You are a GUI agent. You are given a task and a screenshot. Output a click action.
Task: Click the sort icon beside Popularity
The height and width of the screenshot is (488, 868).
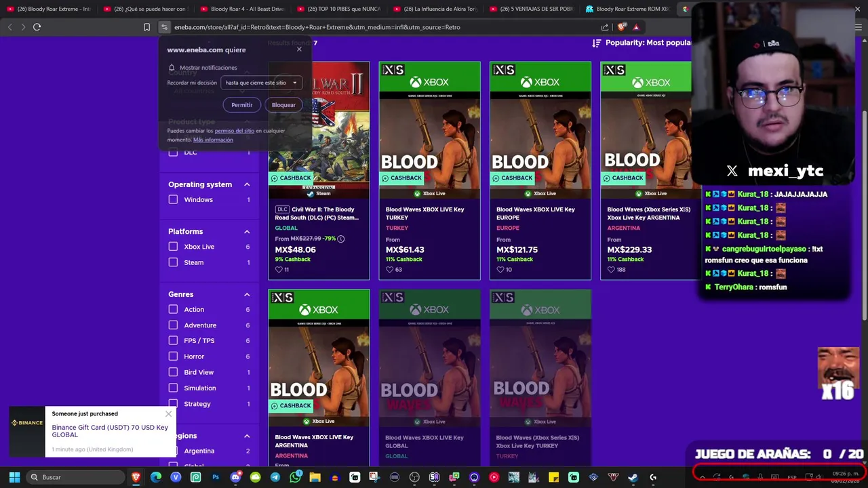click(597, 43)
